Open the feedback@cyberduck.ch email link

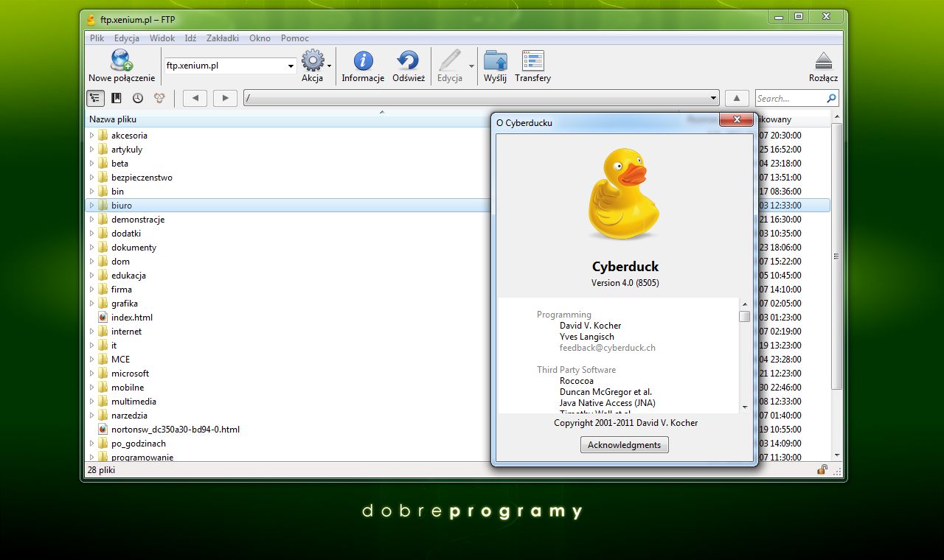pyautogui.click(x=608, y=348)
